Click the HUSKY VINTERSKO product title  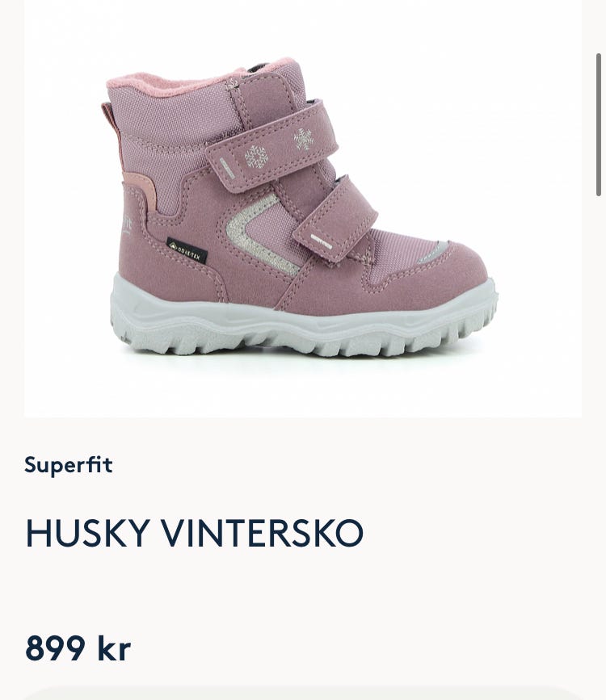[195, 533]
